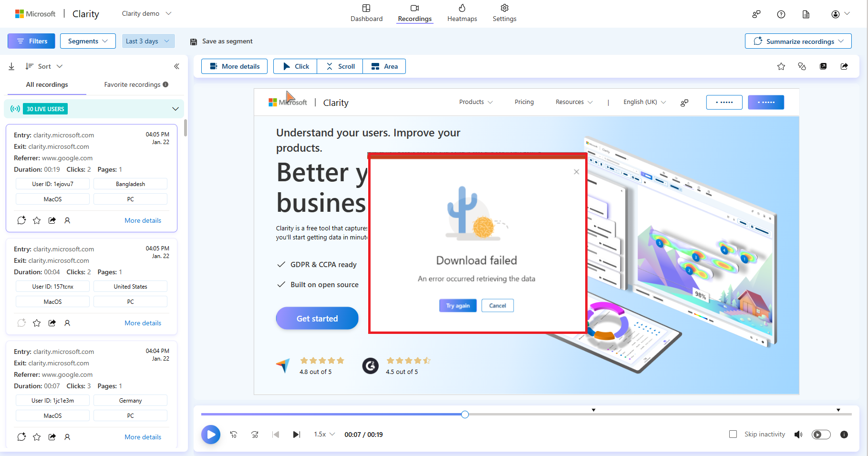
Task: Click the Bangladesh country tag
Action: pyautogui.click(x=130, y=184)
